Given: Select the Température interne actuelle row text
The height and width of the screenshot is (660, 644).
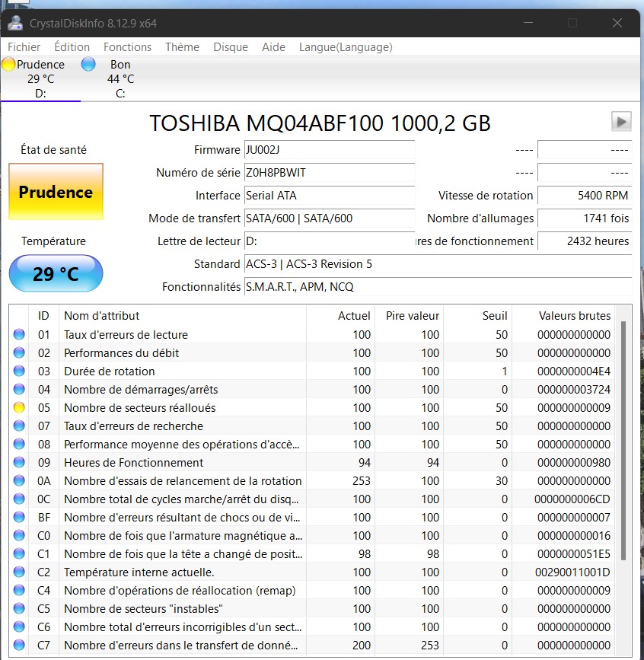Looking at the screenshot, I should [x=139, y=572].
